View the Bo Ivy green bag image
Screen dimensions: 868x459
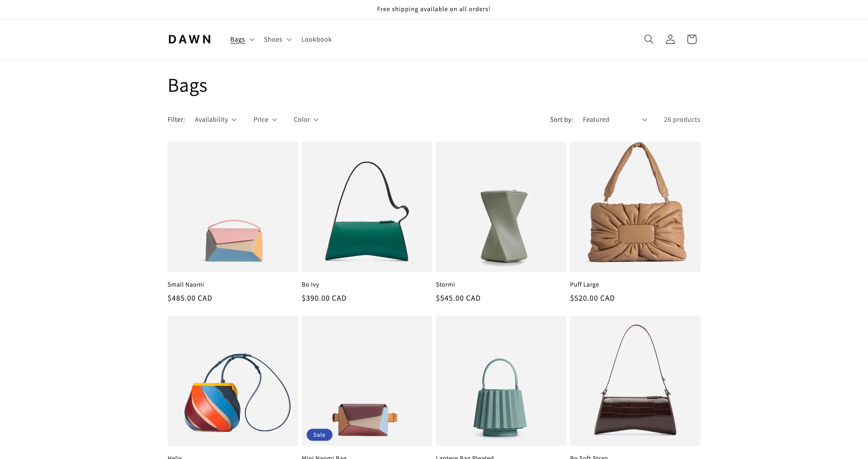click(x=367, y=207)
